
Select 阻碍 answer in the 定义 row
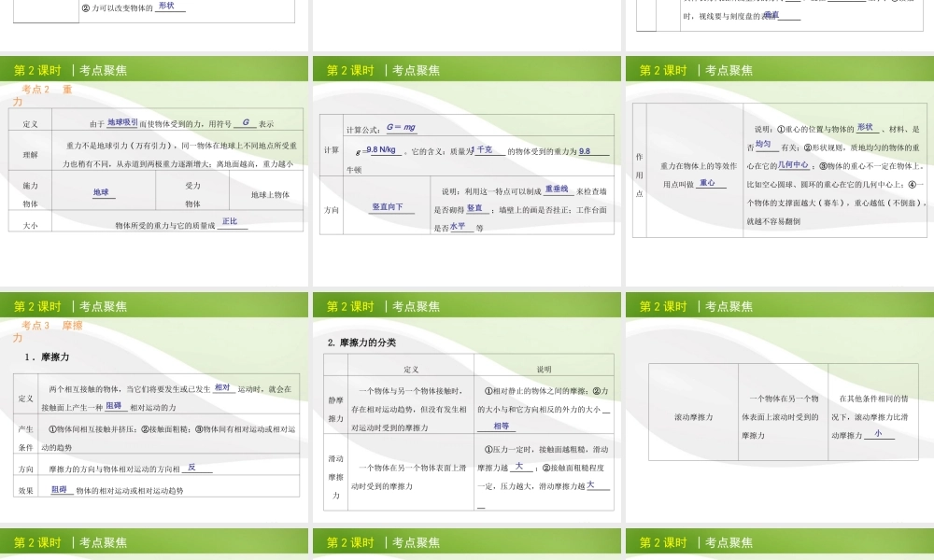tap(113, 406)
